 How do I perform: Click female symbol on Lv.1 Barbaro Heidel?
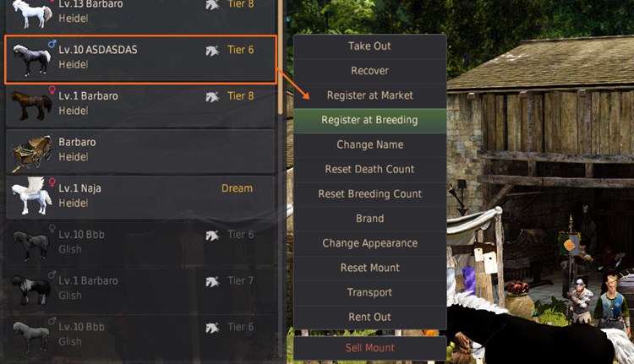pyautogui.click(x=52, y=90)
